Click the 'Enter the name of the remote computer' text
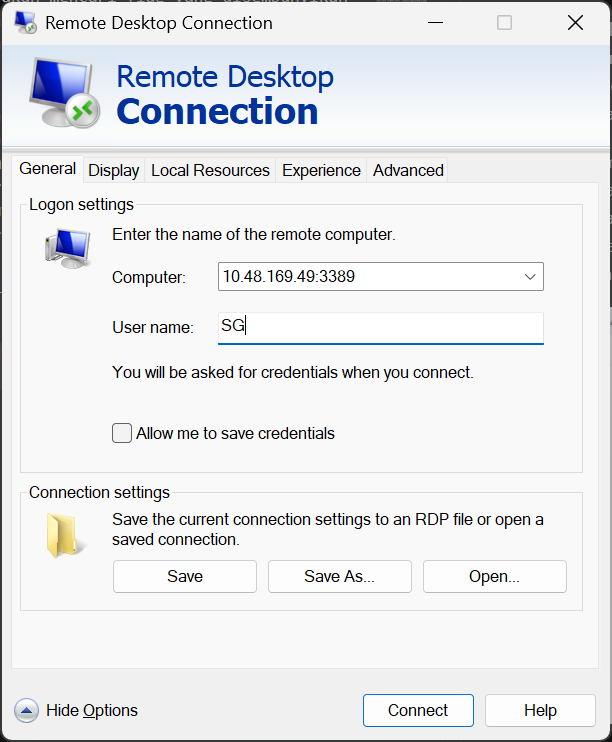Viewport: 612px width, 742px height. click(254, 234)
